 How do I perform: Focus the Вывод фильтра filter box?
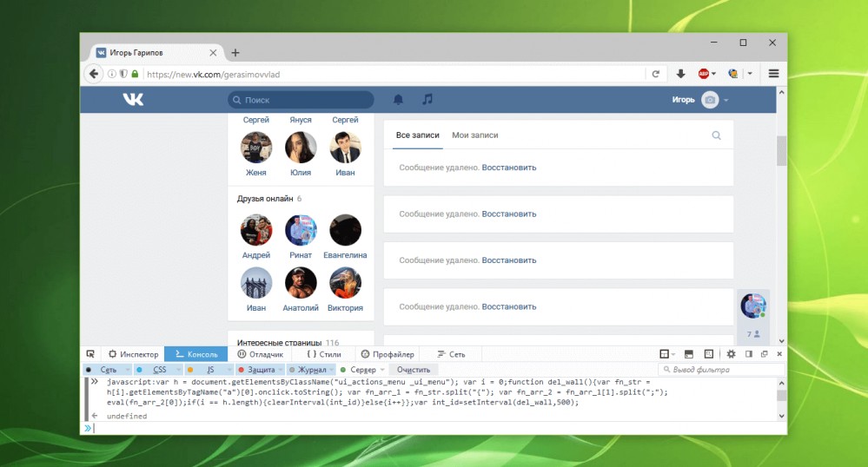722,370
